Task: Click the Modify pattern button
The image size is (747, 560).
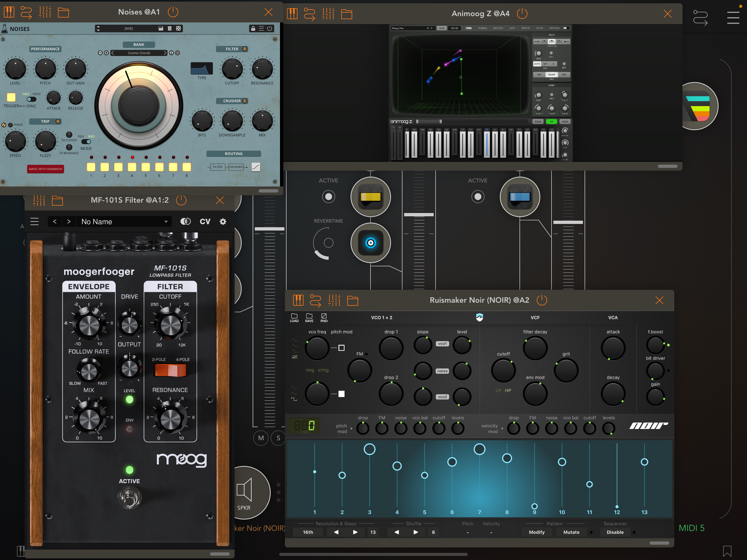Action: tap(537, 532)
